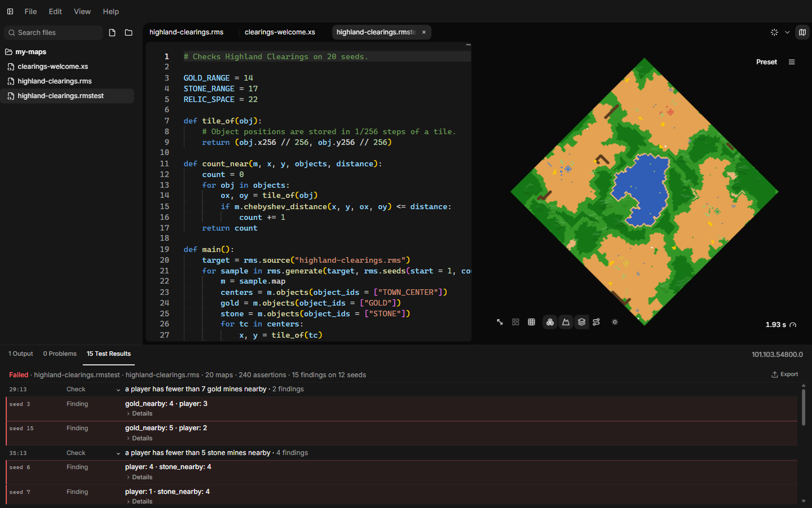
Task: Click the new folder icon
Action: 129,33
